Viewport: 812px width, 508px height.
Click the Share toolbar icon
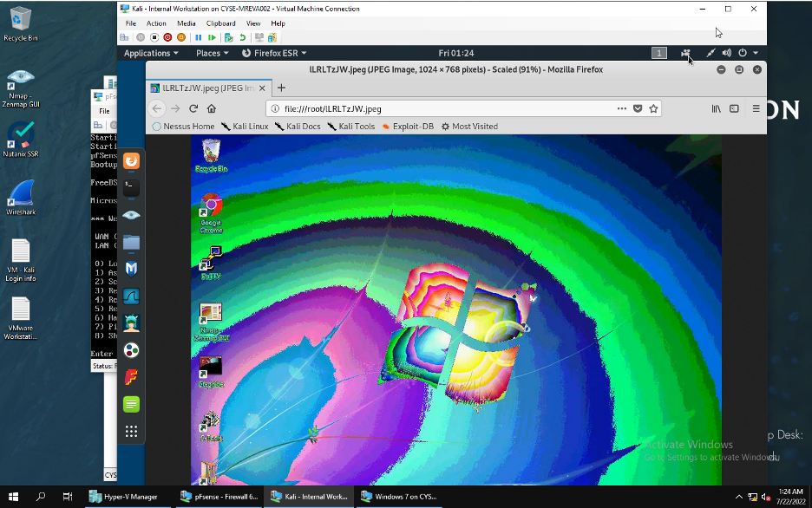pos(272,37)
